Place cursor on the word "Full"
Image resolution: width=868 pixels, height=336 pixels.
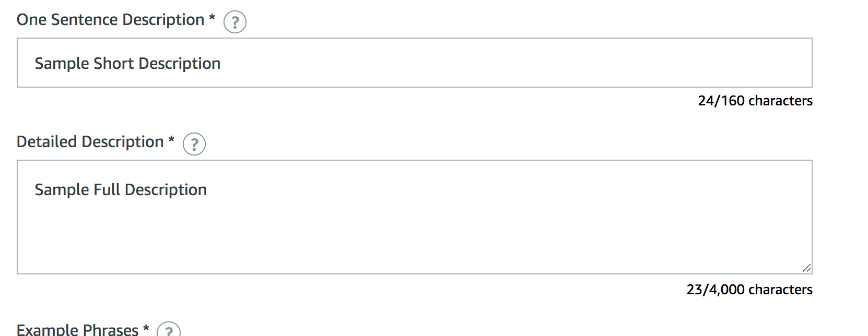[107, 190]
